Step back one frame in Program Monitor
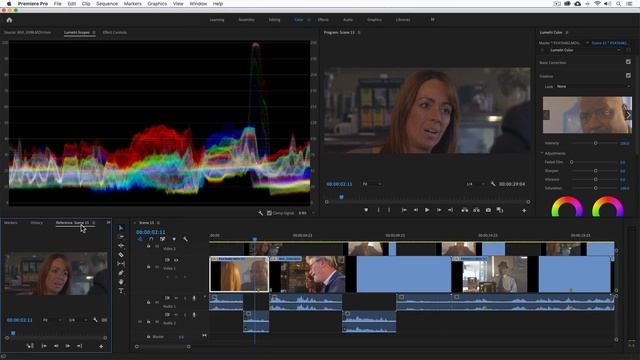Screen dimensions: 640x360 click(x=416, y=210)
